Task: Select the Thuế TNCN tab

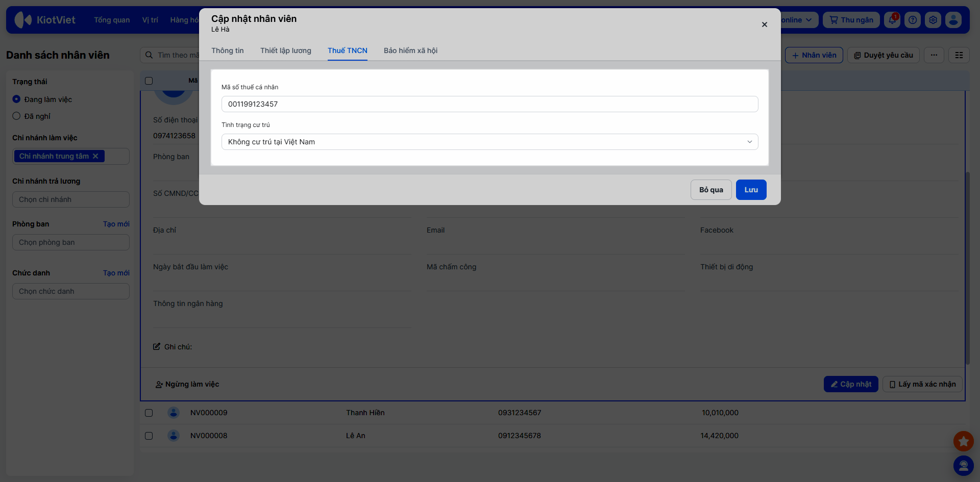Action: click(348, 50)
